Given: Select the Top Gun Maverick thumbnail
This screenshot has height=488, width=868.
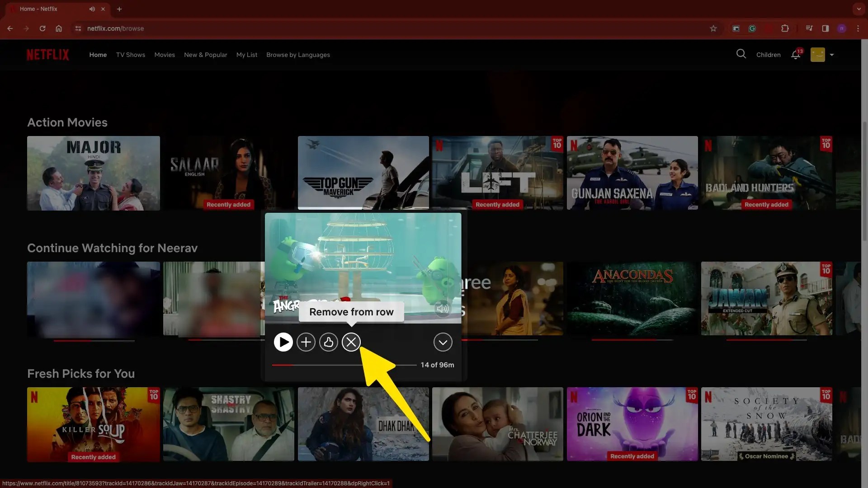Looking at the screenshot, I should (x=363, y=173).
